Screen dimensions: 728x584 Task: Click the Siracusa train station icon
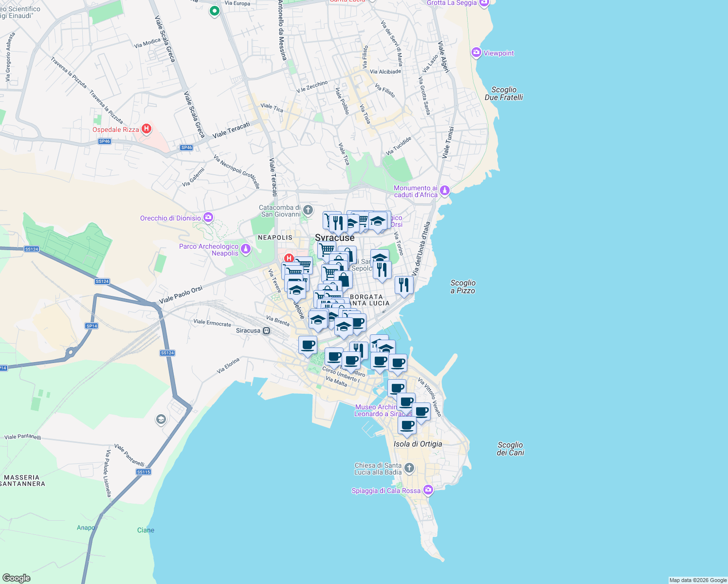click(265, 330)
